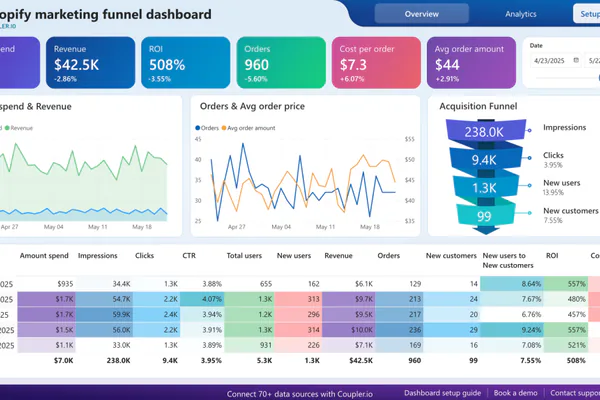Click the 480% ROI cell
600x400 pixels.
pyautogui.click(x=566, y=299)
